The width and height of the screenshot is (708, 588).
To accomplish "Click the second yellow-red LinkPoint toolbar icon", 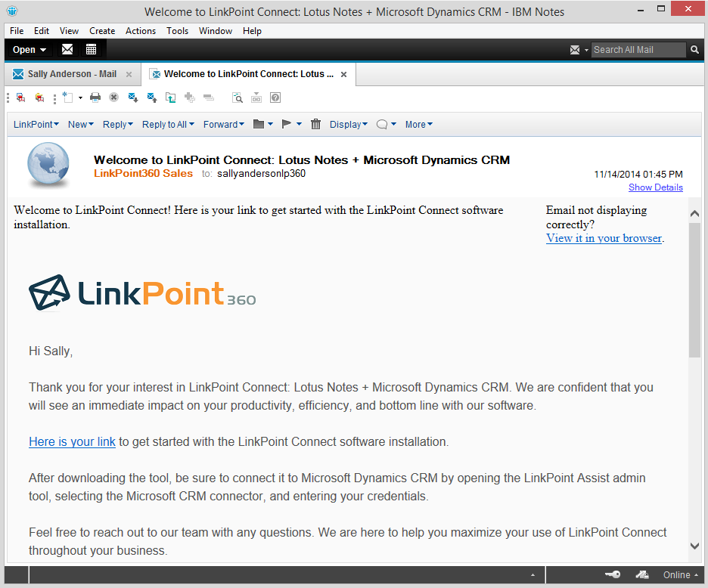I will click(x=40, y=97).
